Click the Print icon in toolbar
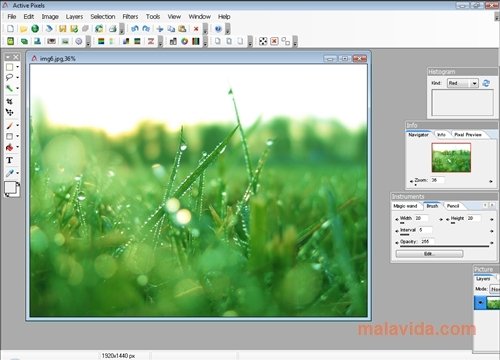This screenshot has height=360, width=500. pyautogui.click(x=113, y=29)
